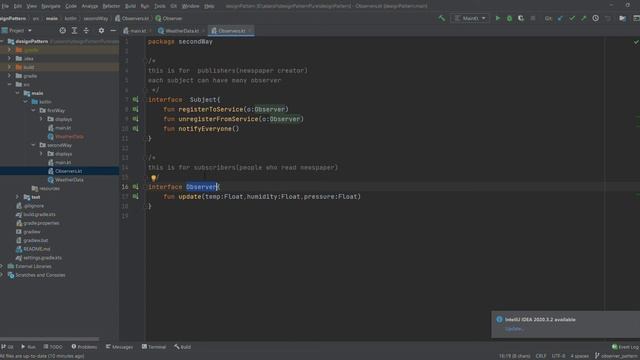Open the Edit menu

(x=18, y=6)
